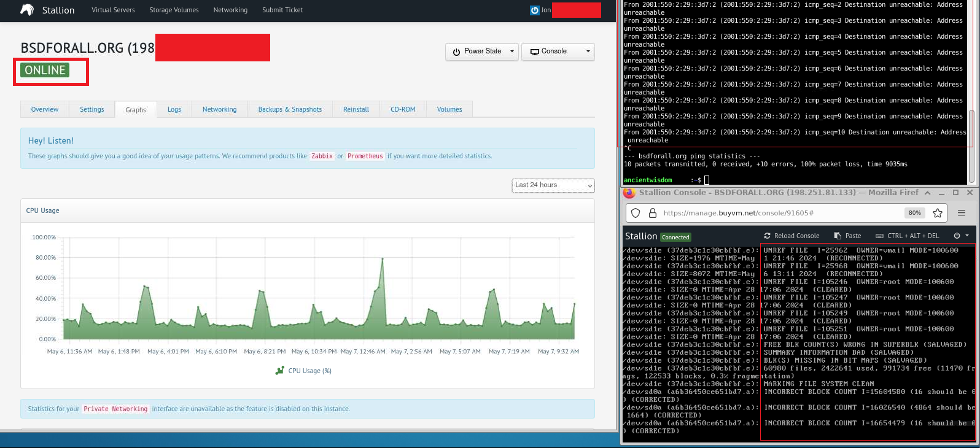Click the Submit Ticket link
This screenshot has height=448, width=980.
tap(282, 10)
